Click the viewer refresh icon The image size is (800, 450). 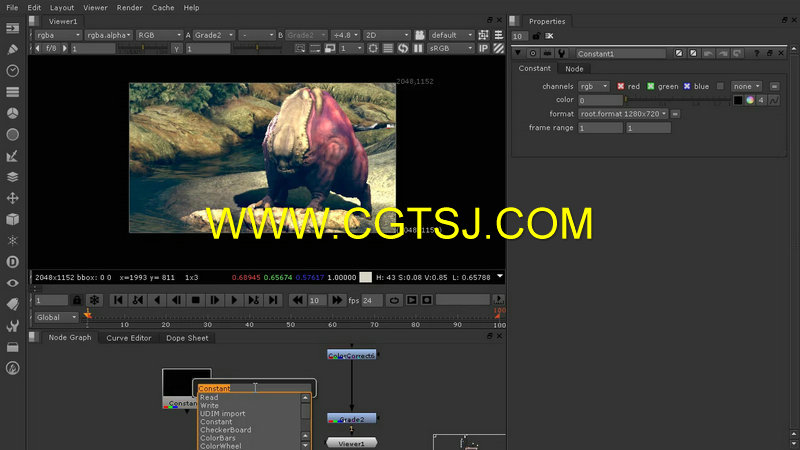click(403, 48)
